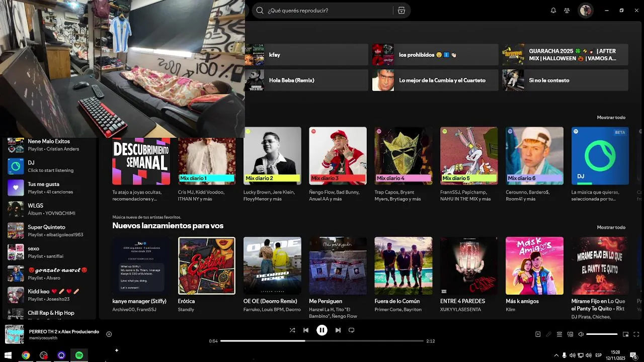Open 'Si no le contesto' tile
Viewport: 644px width, 362px height.
click(x=565, y=80)
